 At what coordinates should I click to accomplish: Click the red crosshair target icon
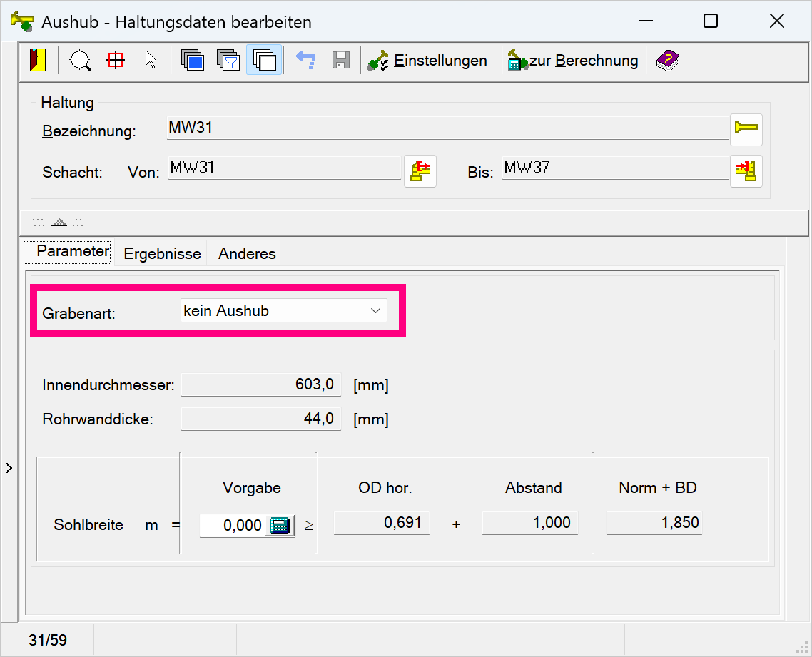[115, 61]
